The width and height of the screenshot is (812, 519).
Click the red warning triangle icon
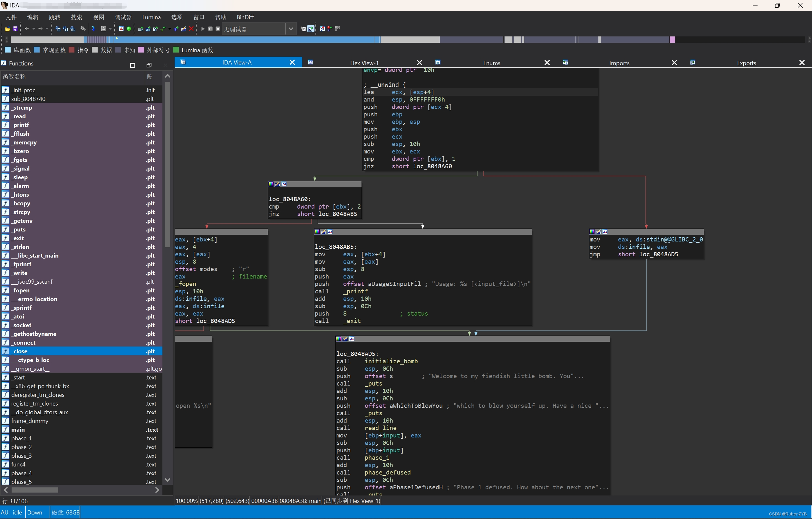pyautogui.click(x=121, y=29)
